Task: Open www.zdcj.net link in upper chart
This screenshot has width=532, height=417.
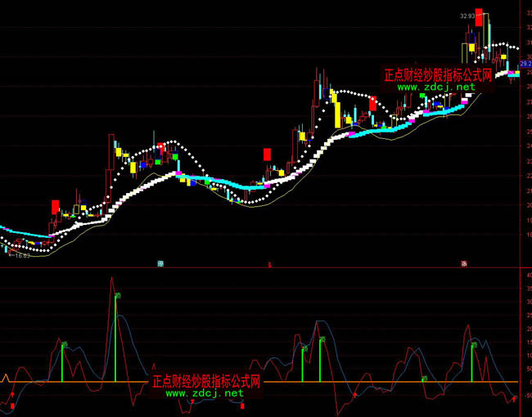Action: [x=436, y=87]
